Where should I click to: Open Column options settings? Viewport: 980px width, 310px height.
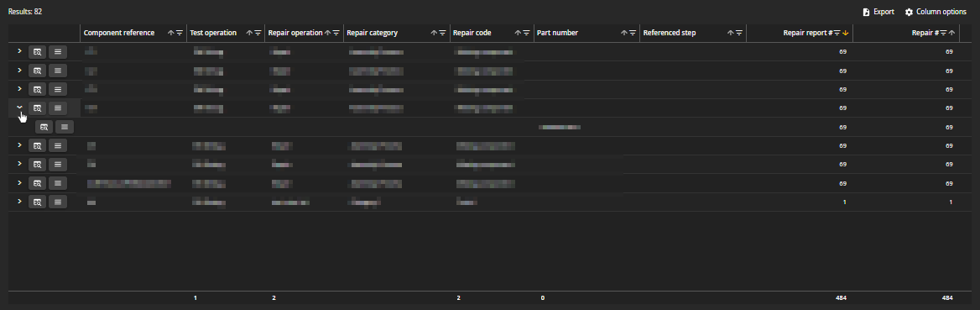[936, 12]
